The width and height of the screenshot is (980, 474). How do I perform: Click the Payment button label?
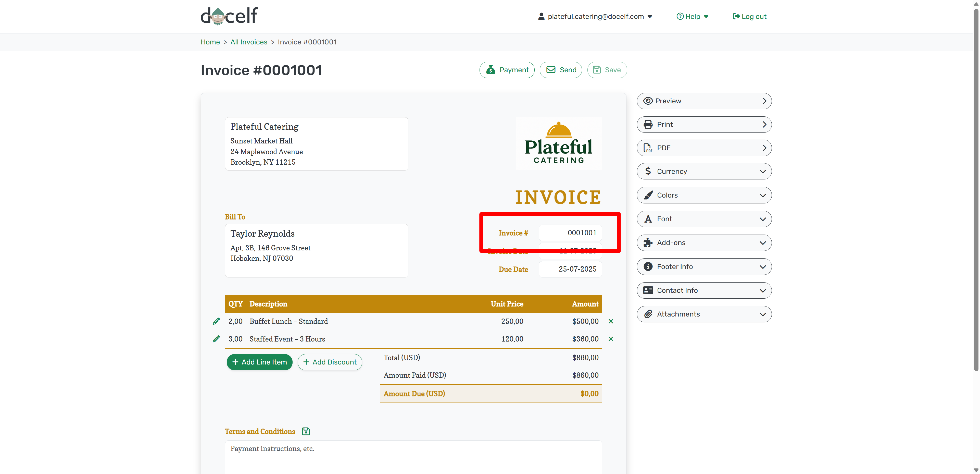tap(514, 70)
